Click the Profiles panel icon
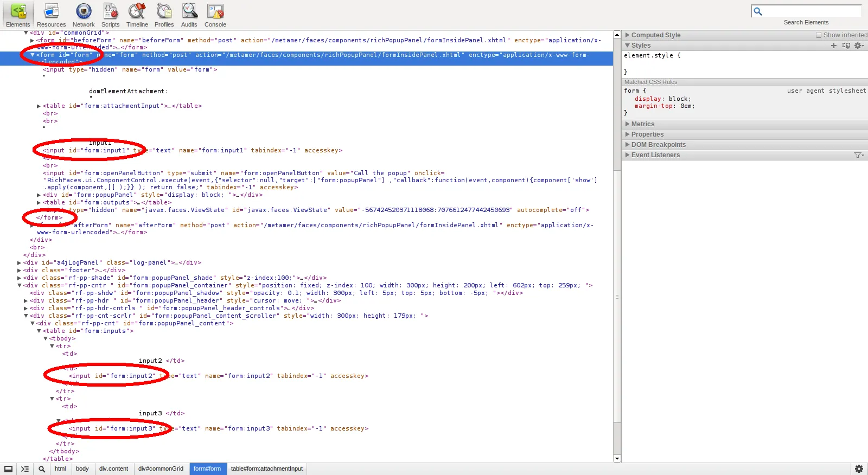 point(164,15)
